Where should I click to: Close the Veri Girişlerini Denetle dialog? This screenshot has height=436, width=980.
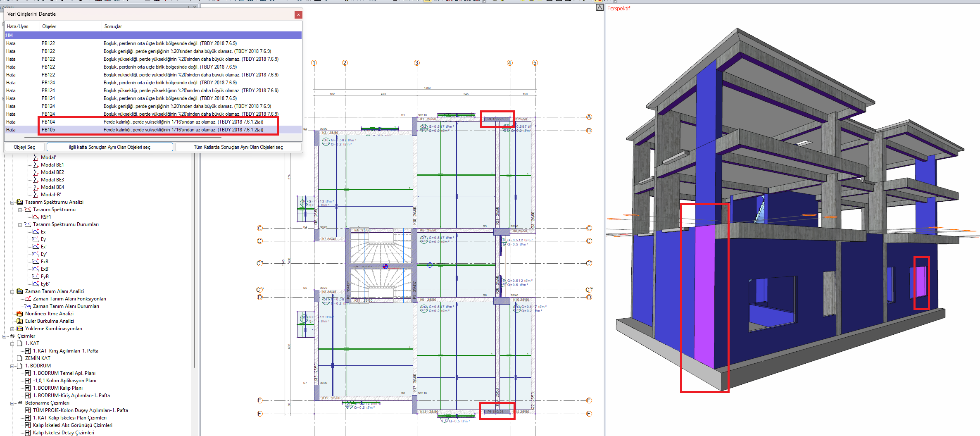tap(298, 14)
